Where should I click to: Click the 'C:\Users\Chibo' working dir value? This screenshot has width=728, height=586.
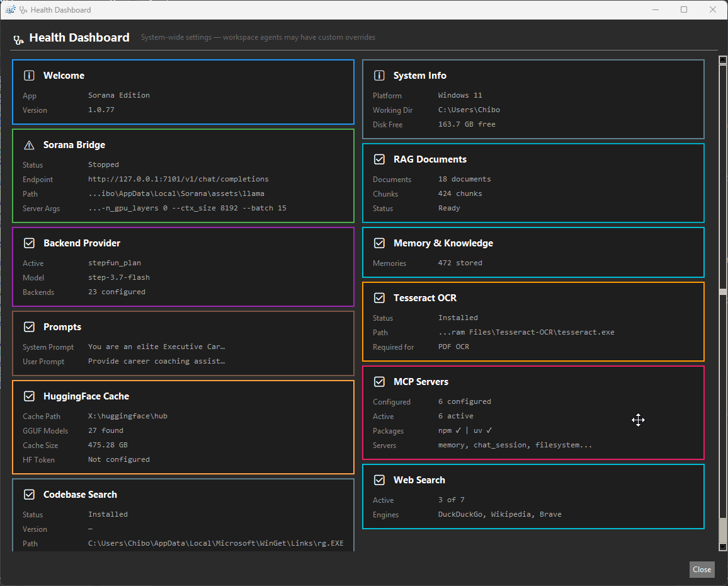[x=469, y=110]
